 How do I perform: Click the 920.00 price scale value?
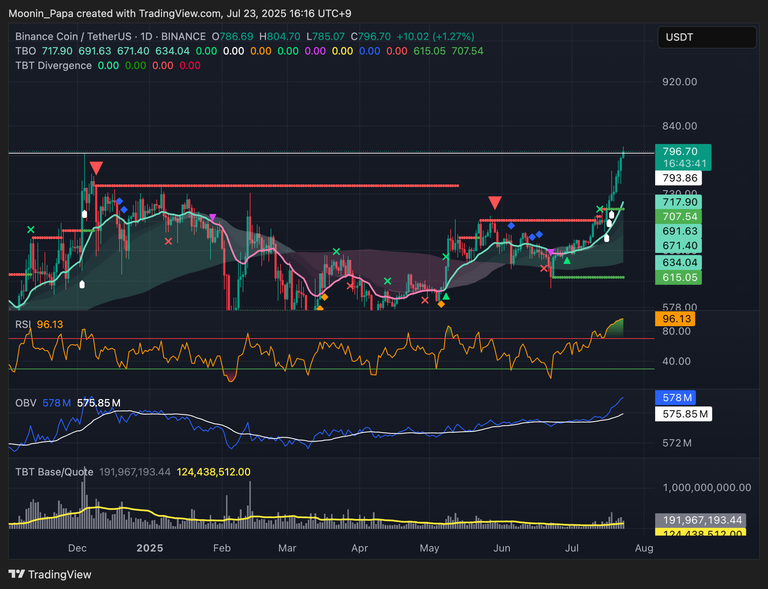pos(679,82)
